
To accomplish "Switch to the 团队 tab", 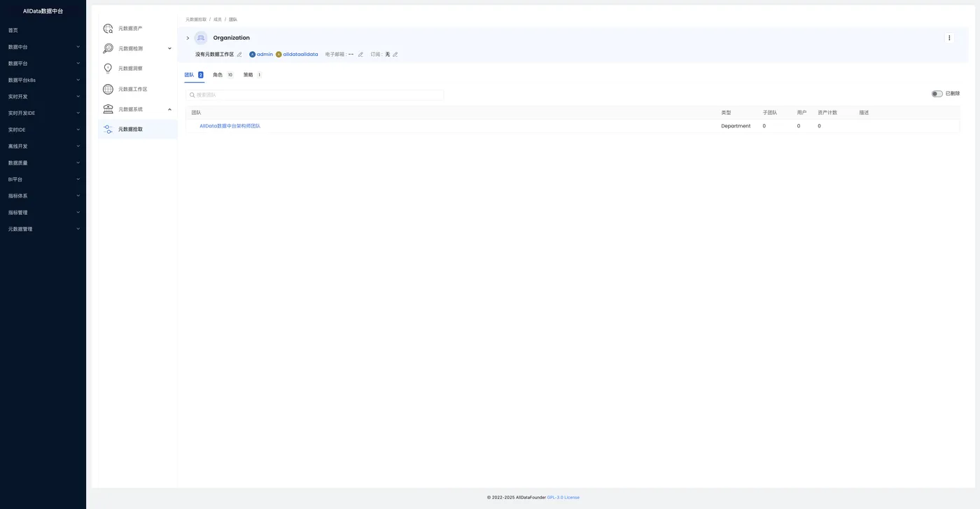I will click(x=194, y=75).
